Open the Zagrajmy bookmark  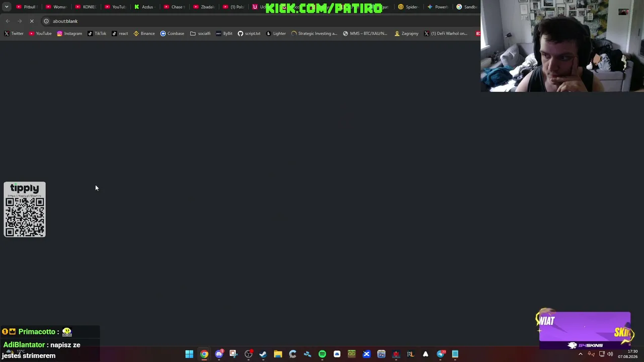(407, 34)
